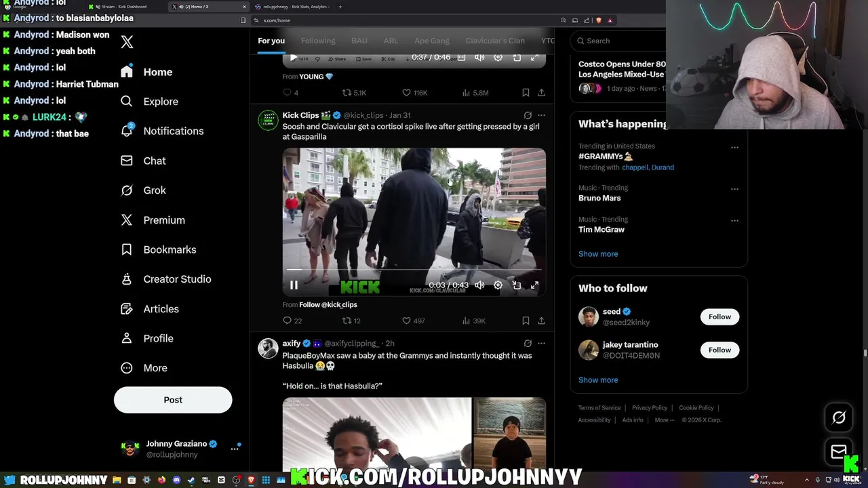Open Follow @kick_clips link under video
The width and height of the screenshot is (868, 488).
tap(328, 305)
